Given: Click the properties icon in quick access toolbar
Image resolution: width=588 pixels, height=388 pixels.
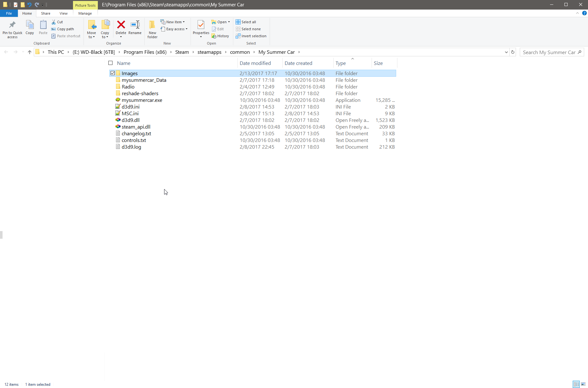Looking at the screenshot, I should click(x=15, y=5).
